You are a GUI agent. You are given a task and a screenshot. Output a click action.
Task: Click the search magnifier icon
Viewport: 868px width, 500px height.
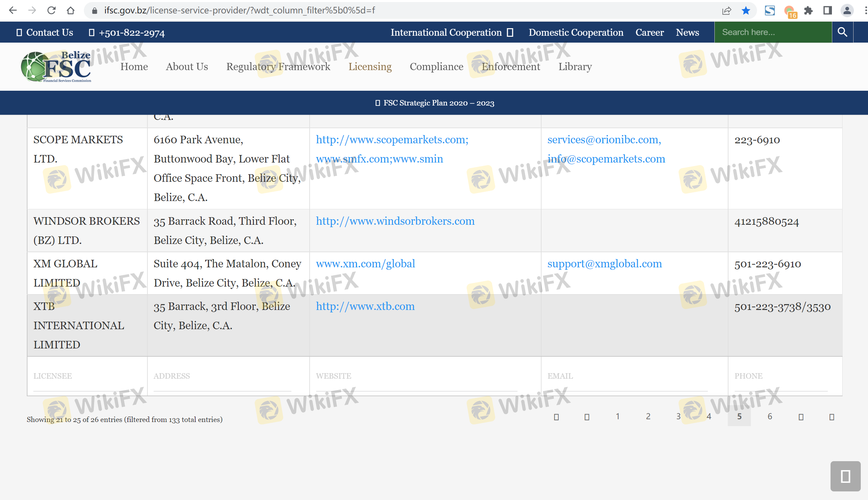click(842, 32)
